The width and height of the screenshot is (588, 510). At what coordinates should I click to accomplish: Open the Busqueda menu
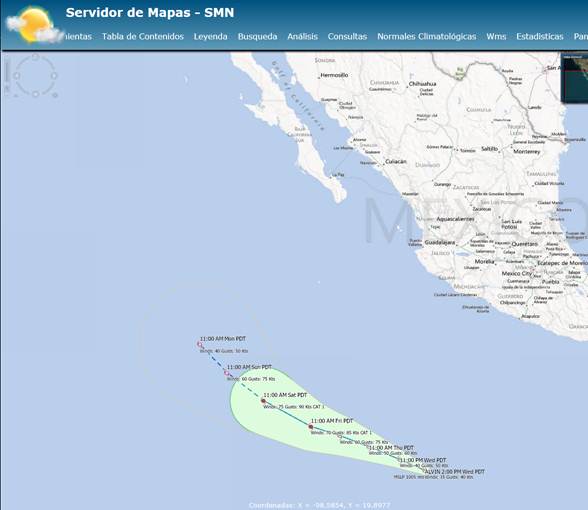pos(257,36)
